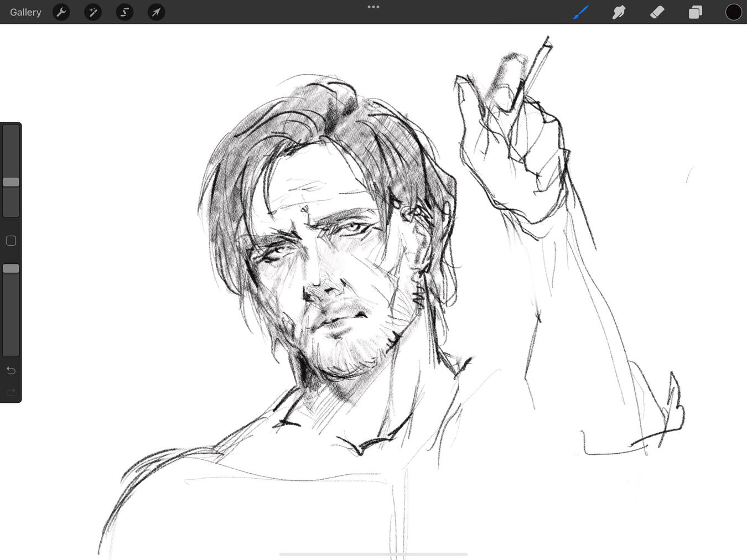
Task: Open the black color swatch picker
Action: pos(733,12)
